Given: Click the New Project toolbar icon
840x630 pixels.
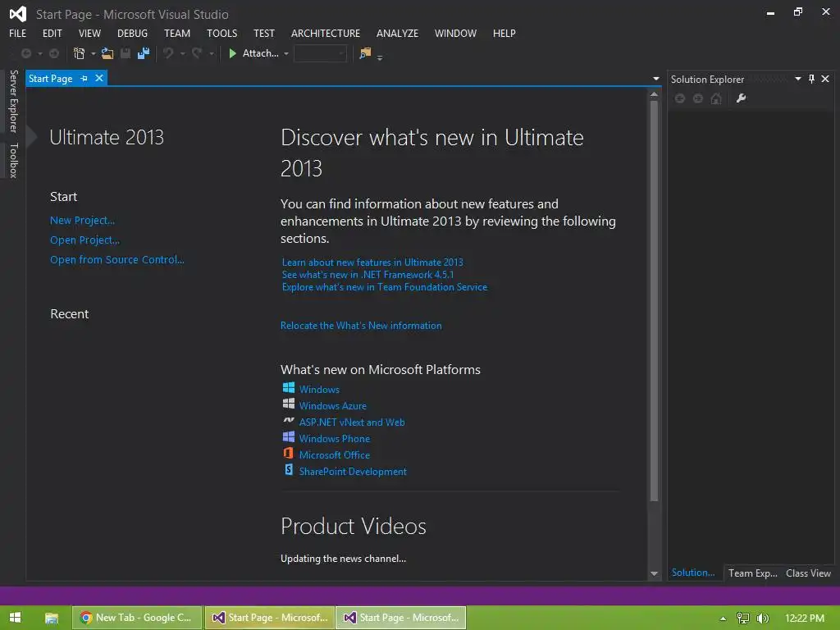Looking at the screenshot, I should pos(79,53).
